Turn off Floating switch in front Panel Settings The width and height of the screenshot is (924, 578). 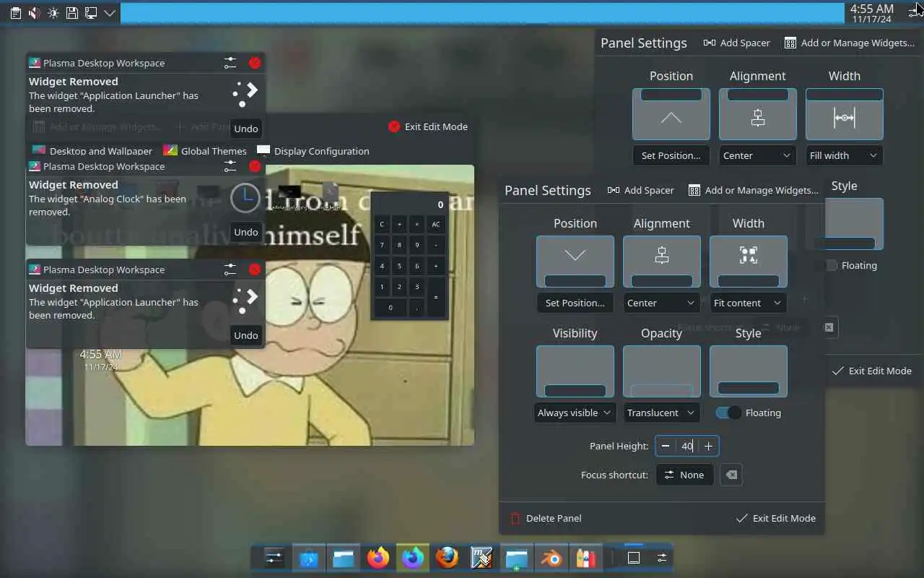point(728,413)
